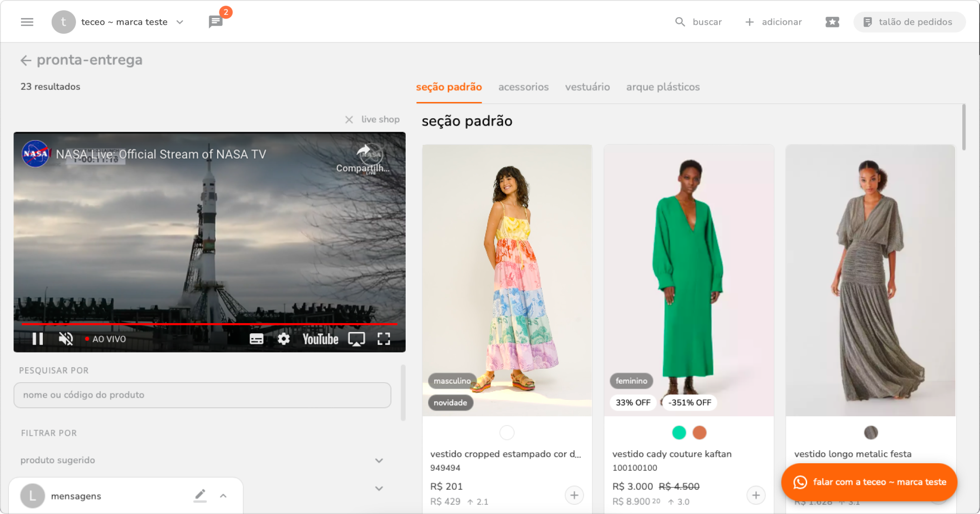Open chat messages with 2 notifications
This screenshot has width=980, height=514.
216,21
